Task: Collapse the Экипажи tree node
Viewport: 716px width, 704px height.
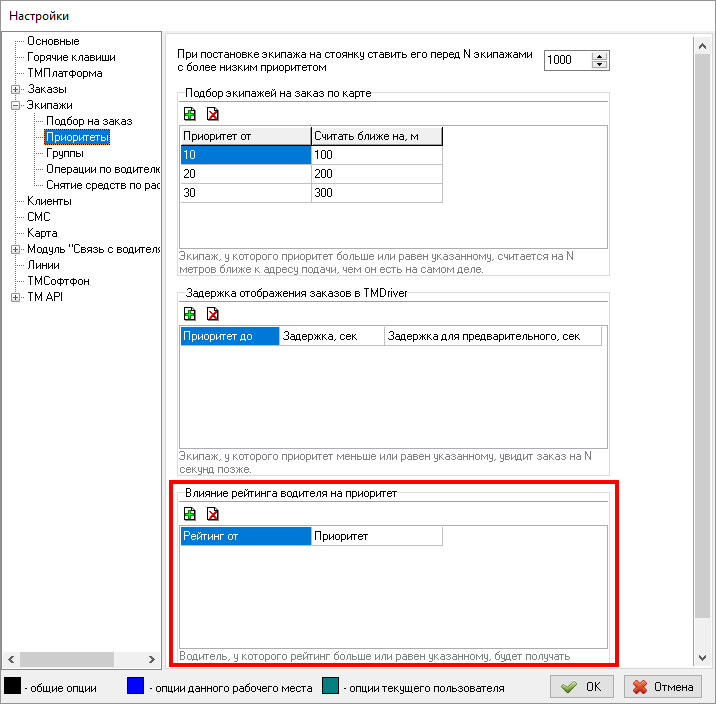Action: tap(16, 105)
